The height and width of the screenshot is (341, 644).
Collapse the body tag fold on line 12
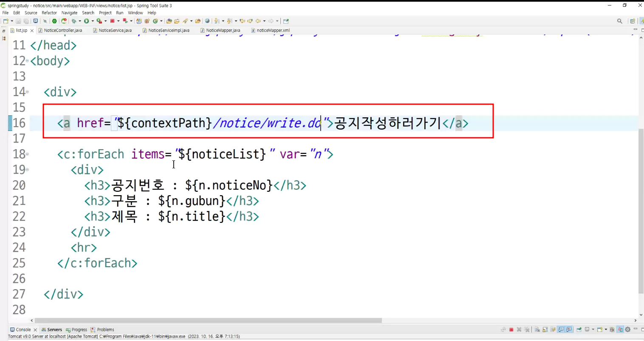pyautogui.click(x=28, y=61)
